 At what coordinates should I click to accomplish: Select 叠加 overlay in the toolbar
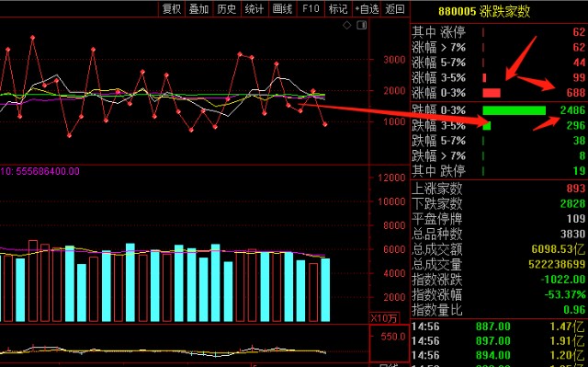(x=198, y=8)
